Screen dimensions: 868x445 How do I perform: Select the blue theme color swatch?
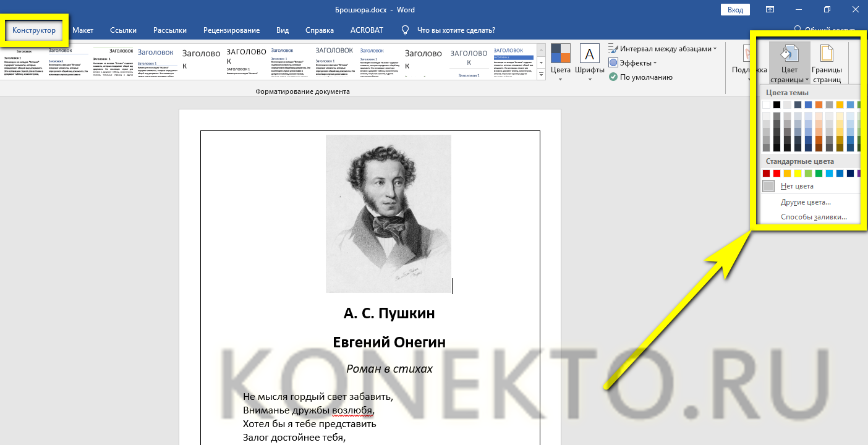coord(809,104)
